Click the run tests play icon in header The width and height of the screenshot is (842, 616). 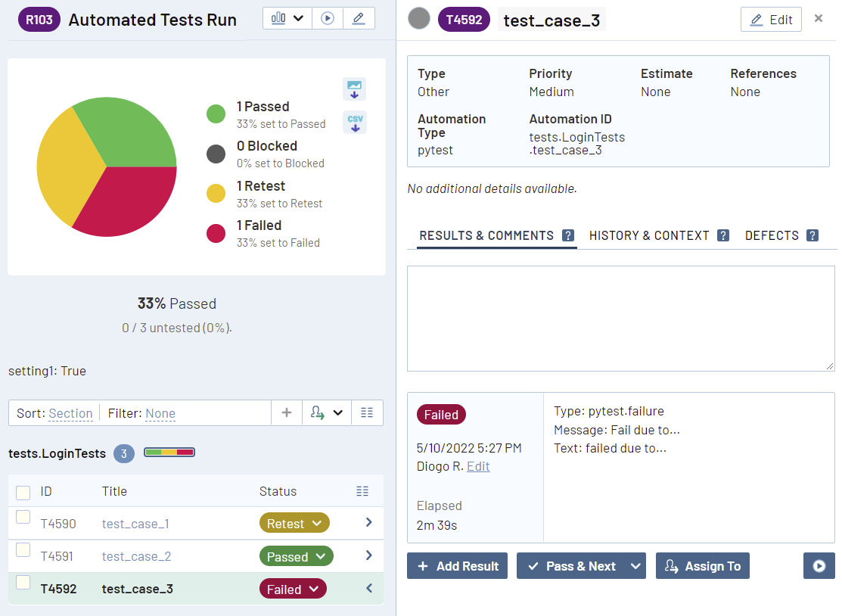tap(328, 19)
